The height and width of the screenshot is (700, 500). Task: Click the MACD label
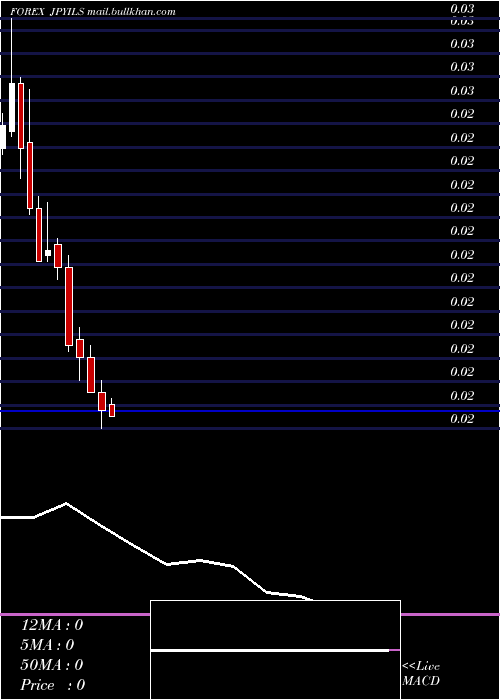421,681
